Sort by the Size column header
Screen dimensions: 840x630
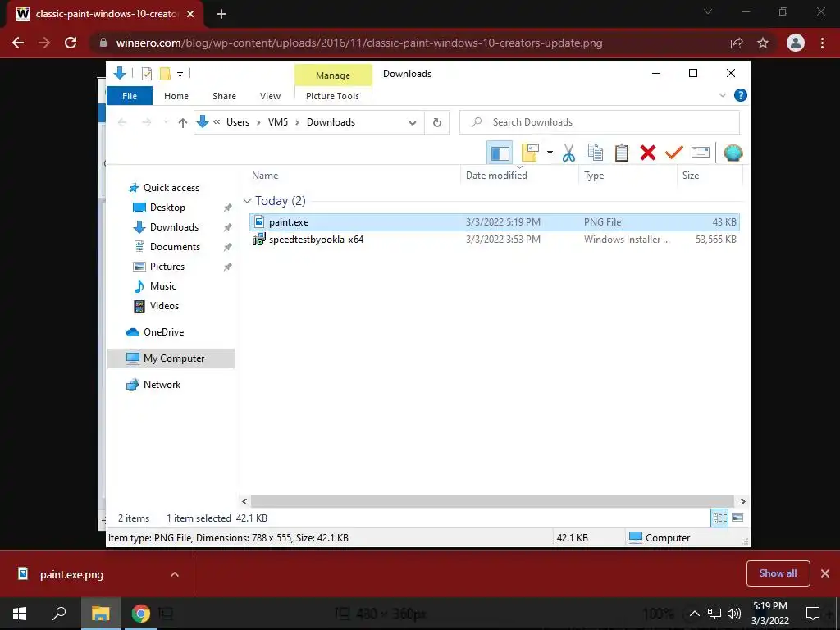(x=710, y=176)
